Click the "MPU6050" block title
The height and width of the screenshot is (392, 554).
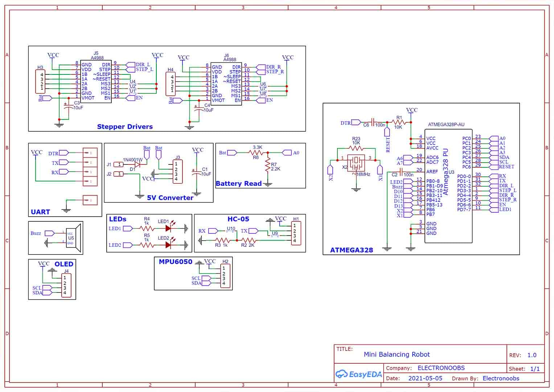click(176, 262)
